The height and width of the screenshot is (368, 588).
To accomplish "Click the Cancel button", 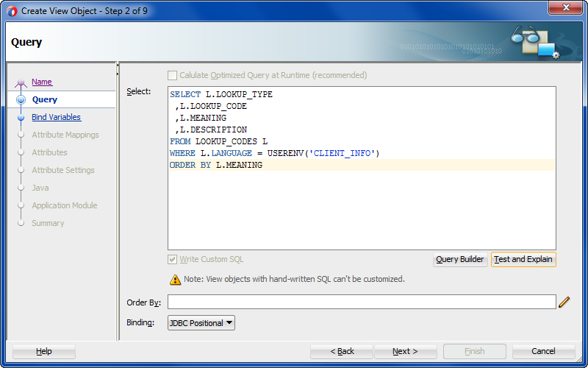I will click(543, 352).
